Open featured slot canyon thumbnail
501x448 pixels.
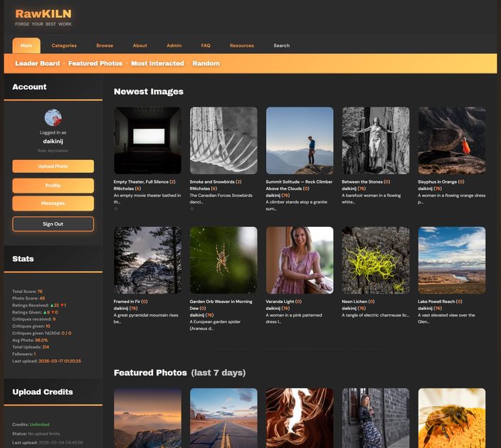pyautogui.click(x=300, y=418)
